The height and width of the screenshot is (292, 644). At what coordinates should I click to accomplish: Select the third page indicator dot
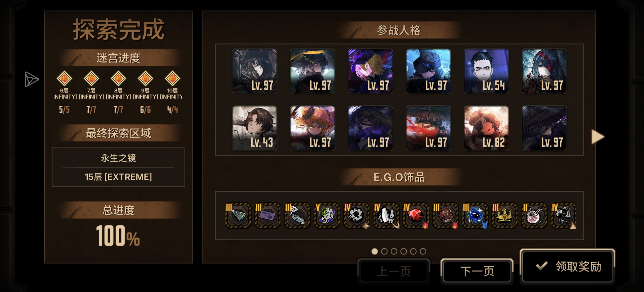[394, 251]
